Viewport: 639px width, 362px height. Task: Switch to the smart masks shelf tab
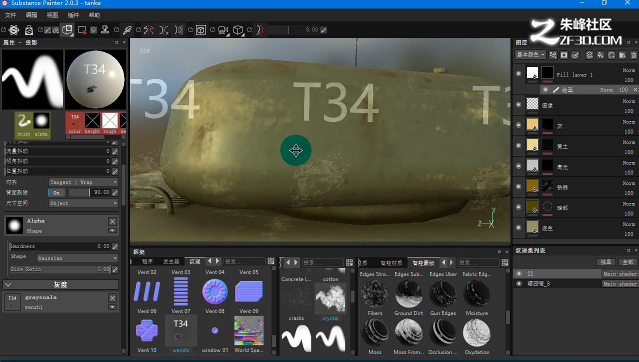pos(423,263)
